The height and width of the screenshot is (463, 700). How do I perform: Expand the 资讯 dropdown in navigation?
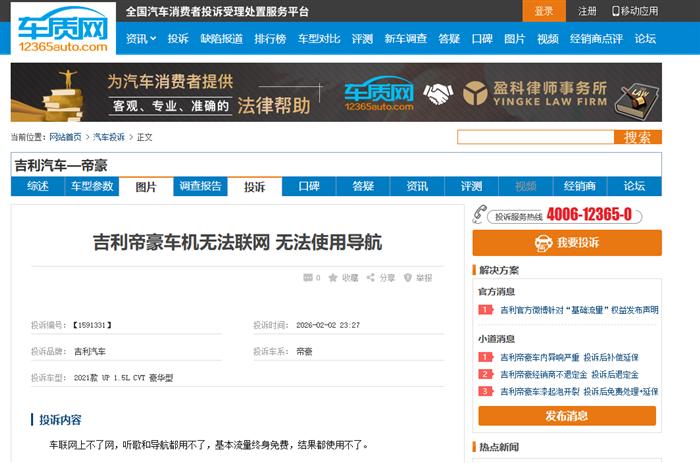(x=141, y=39)
